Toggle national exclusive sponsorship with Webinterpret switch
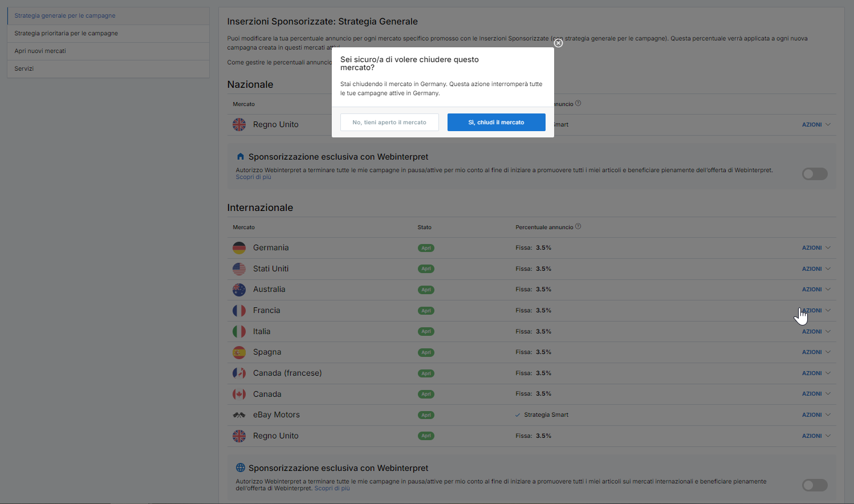 [815, 174]
